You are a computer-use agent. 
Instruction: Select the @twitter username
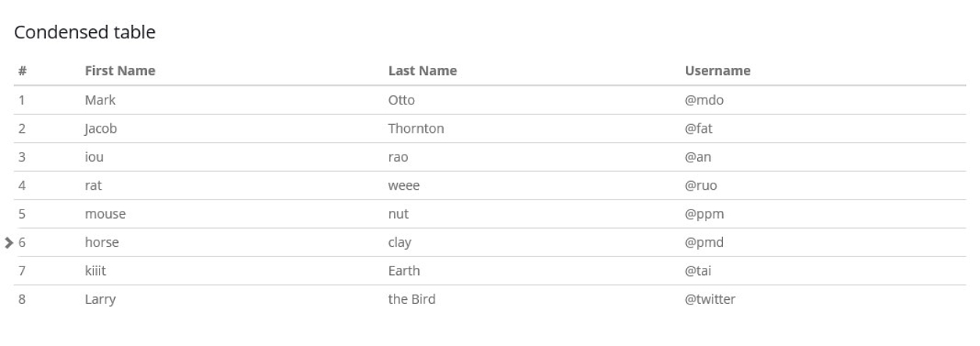(x=710, y=300)
